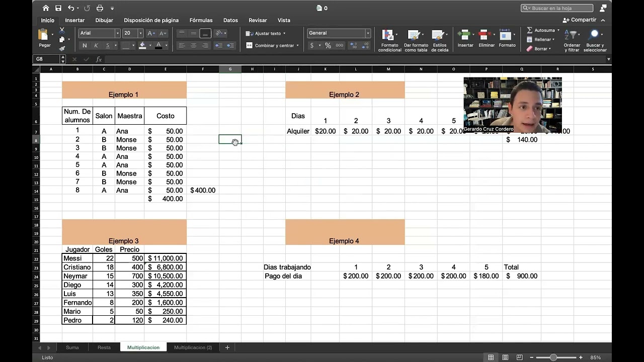The height and width of the screenshot is (362, 644).
Task: Apply the fill color bucket
Action: pos(142,45)
